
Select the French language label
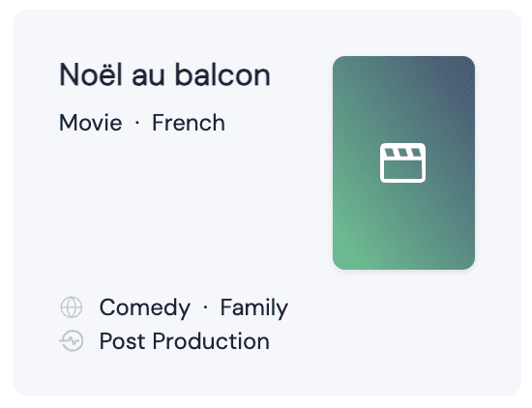coord(189,123)
